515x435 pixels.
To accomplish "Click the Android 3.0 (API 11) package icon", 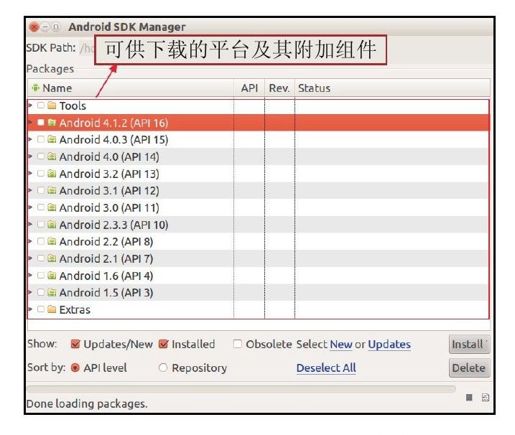I will point(51,207).
